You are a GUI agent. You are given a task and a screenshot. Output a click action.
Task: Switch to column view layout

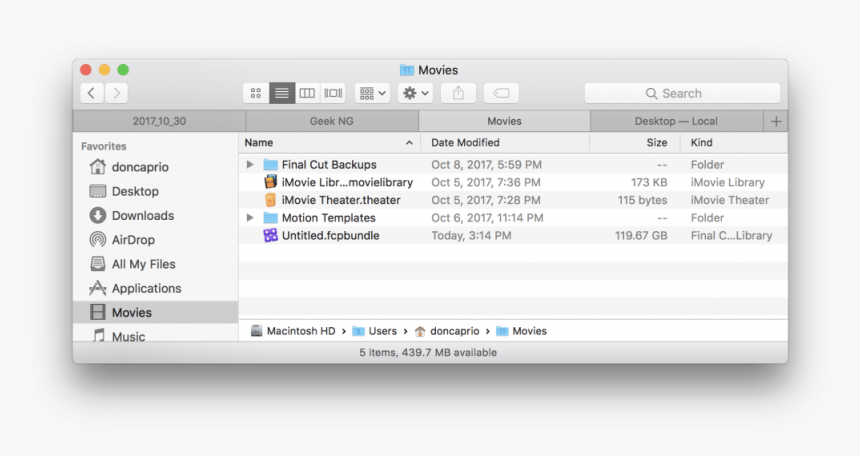(x=307, y=93)
